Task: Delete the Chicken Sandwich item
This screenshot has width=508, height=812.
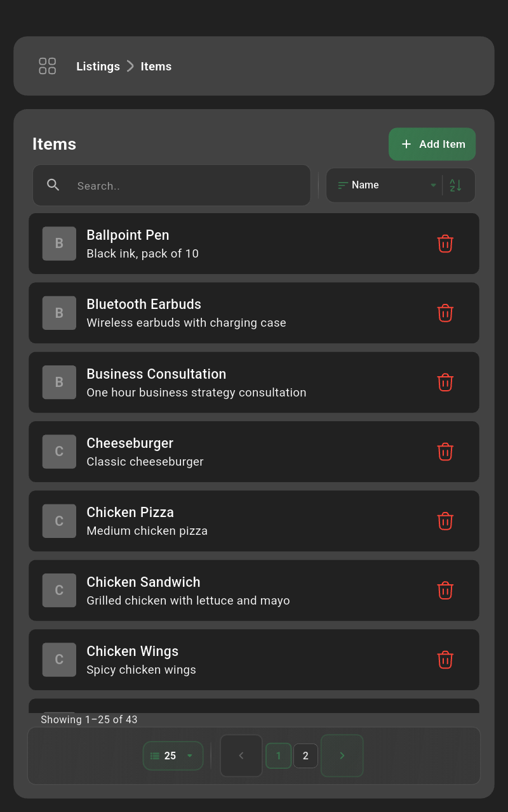Action: pyautogui.click(x=445, y=590)
